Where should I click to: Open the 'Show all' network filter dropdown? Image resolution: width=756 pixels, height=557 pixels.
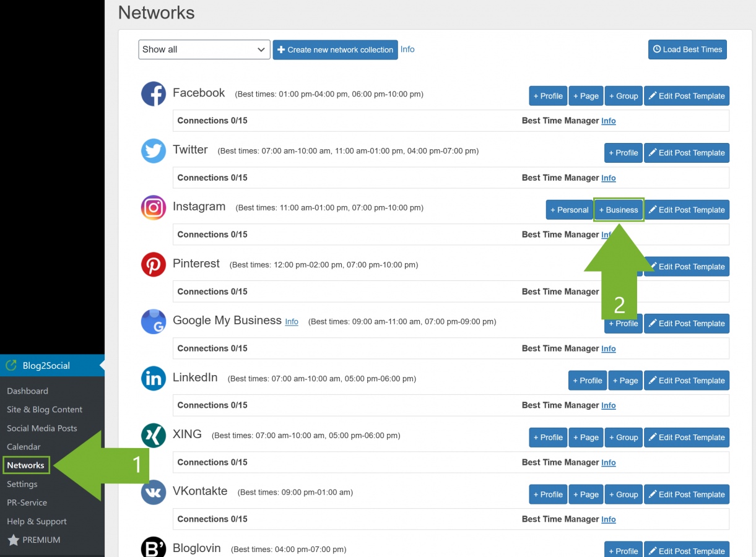(x=204, y=50)
